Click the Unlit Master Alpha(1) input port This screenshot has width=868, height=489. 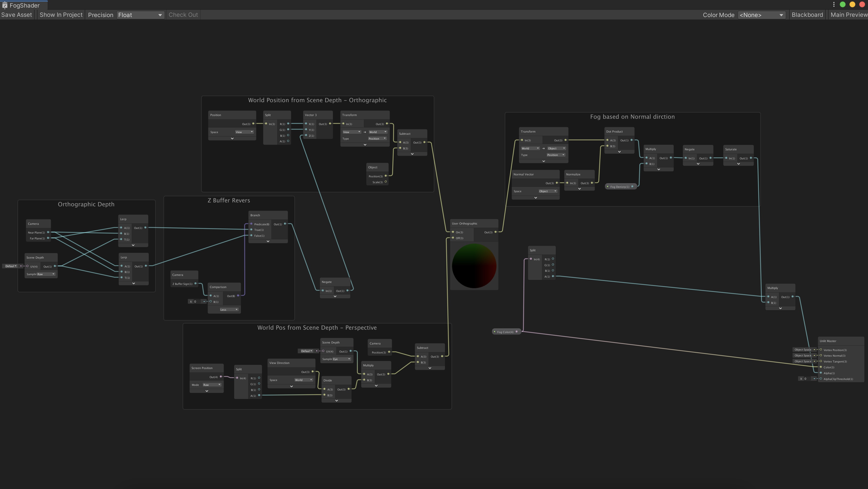(821, 373)
